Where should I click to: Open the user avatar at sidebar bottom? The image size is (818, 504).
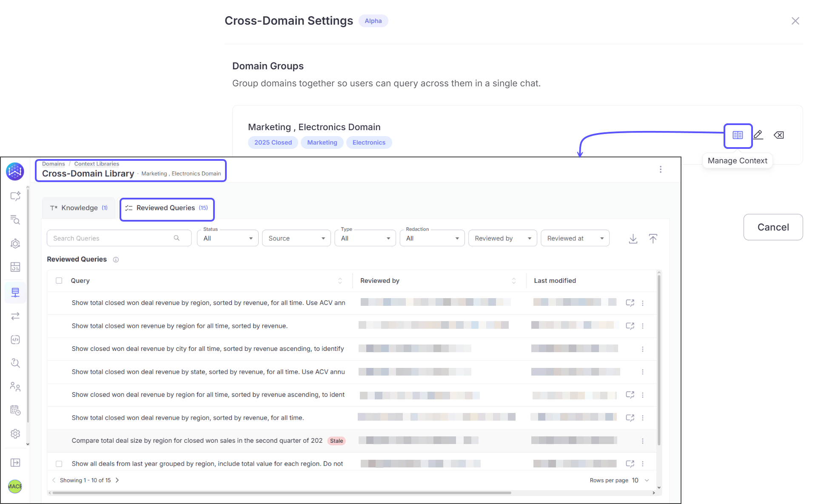[x=15, y=486]
